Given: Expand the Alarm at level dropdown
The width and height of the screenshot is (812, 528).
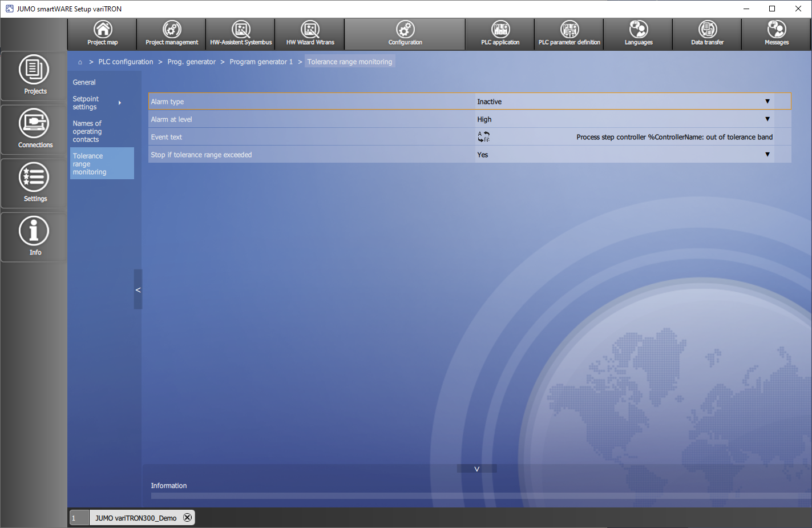Looking at the screenshot, I should (x=767, y=119).
